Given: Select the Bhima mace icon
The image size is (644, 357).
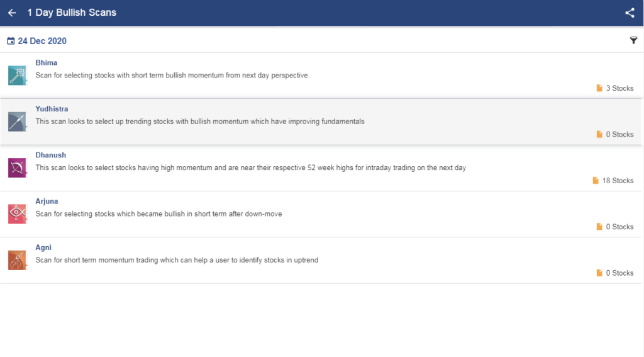Looking at the screenshot, I should (17, 76).
